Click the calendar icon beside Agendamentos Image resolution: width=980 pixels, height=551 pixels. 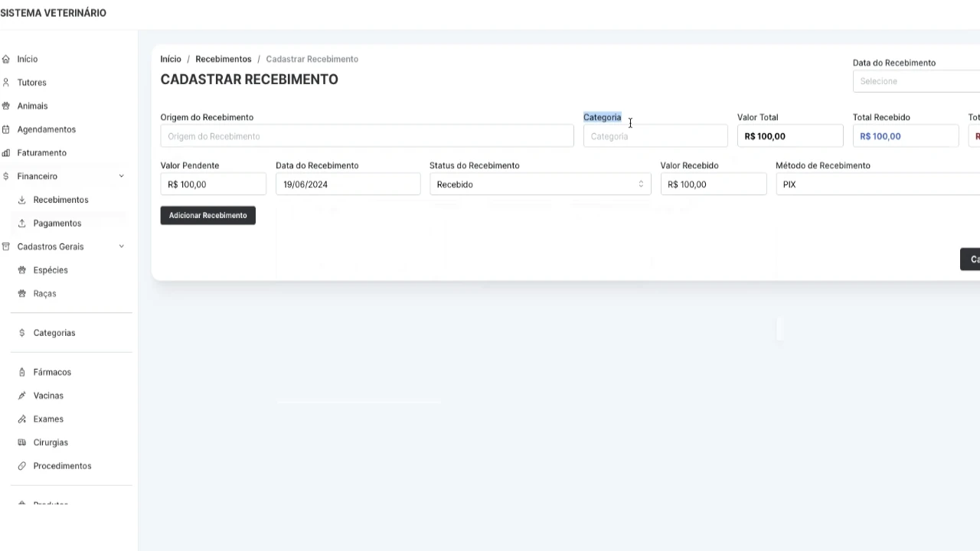pyautogui.click(x=6, y=129)
